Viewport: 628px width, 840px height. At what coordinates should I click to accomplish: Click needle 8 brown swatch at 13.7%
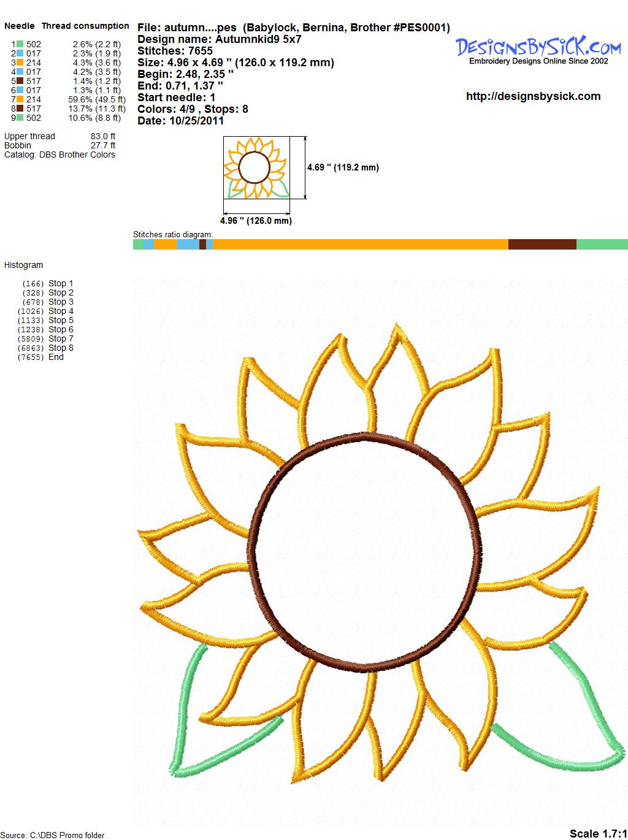coord(20,109)
